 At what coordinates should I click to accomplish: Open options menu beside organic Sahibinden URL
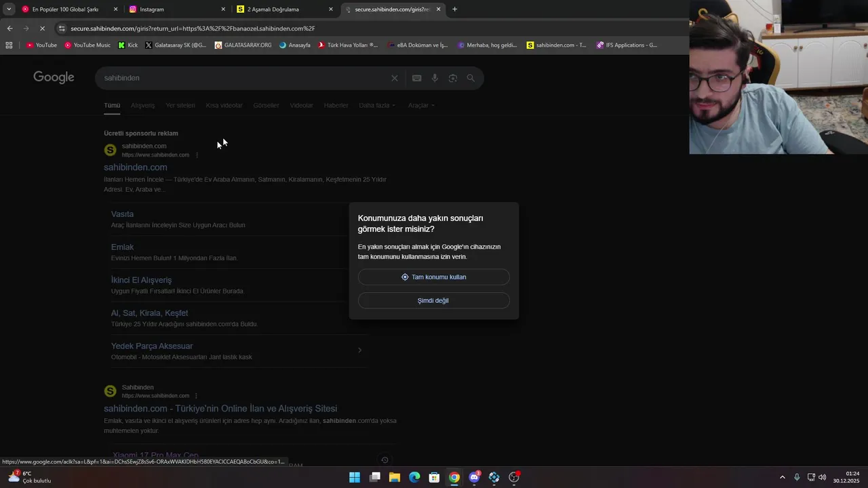coord(196,396)
